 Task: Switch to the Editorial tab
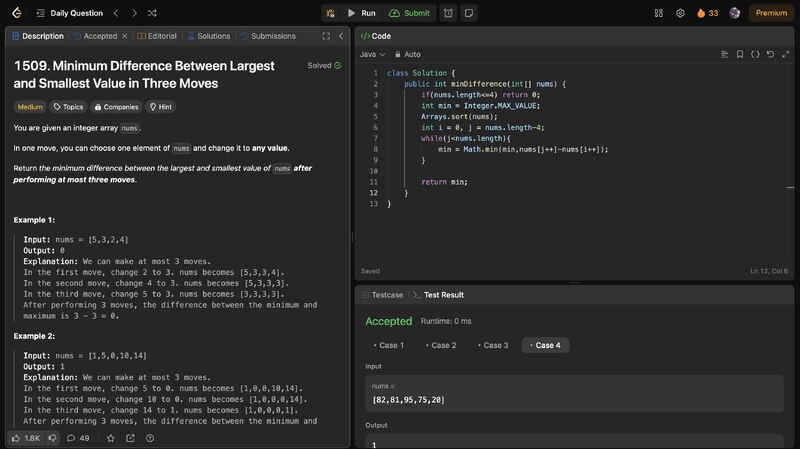(157, 36)
